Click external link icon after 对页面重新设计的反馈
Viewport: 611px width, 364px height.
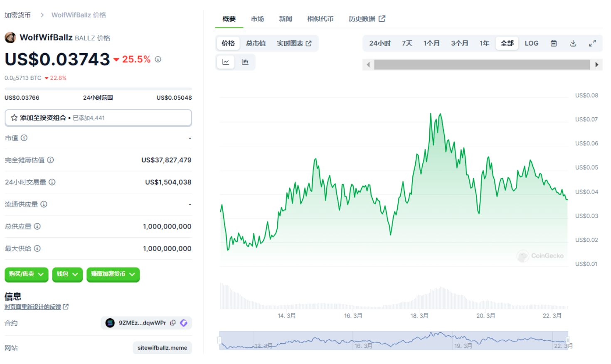coord(66,307)
